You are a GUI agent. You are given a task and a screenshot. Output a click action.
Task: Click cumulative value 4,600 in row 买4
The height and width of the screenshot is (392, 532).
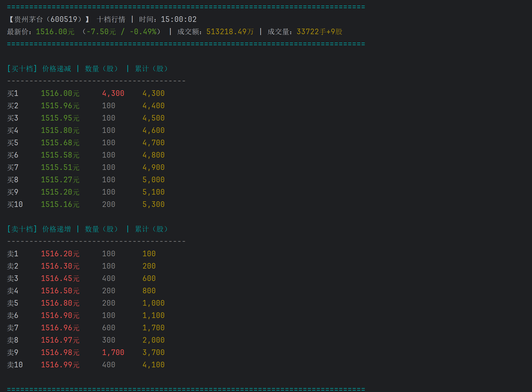pyautogui.click(x=154, y=130)
